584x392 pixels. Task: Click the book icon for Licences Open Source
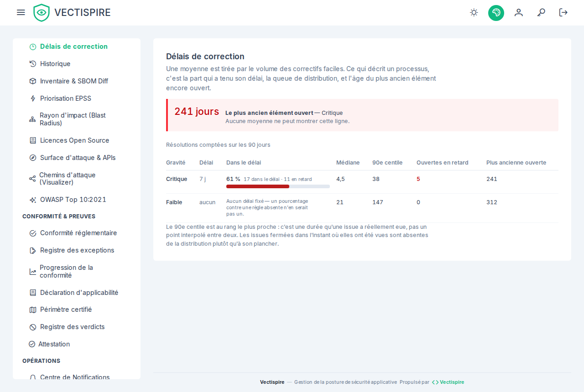click(33, 140)
